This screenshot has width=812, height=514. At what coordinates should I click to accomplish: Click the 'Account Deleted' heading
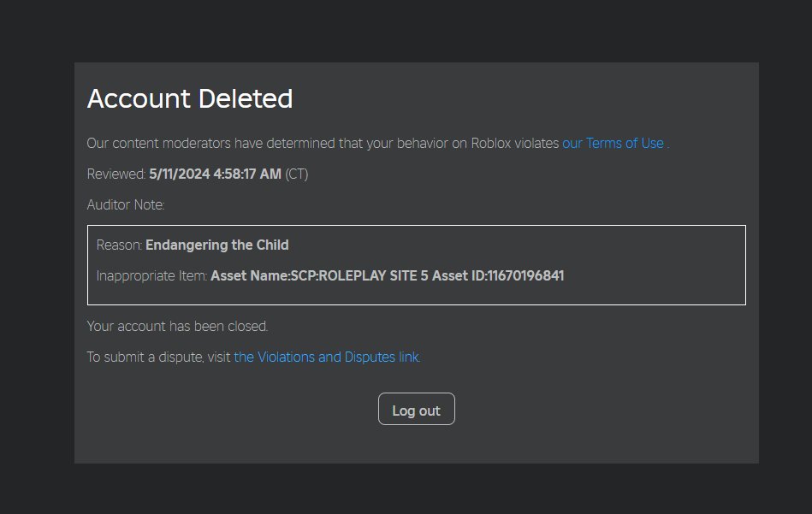pyautogui.click(x=190, y=99)
